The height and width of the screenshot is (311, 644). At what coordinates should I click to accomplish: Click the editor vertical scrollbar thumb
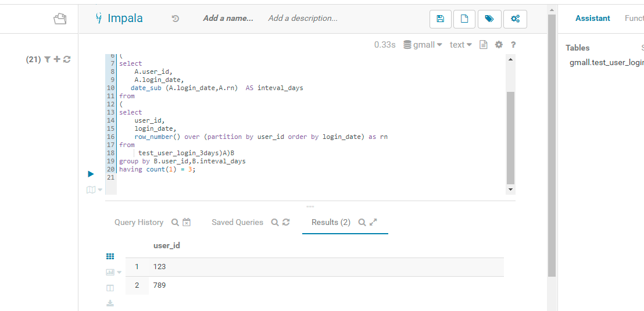point(510,138)
